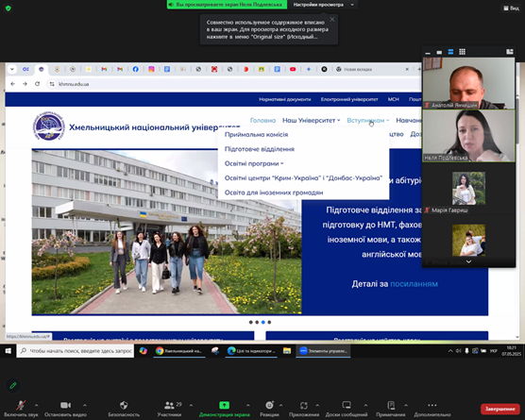The width and height of the screenshot is (525, 420).
Task: Open the Безопасность shield icon
Action: 124,405
